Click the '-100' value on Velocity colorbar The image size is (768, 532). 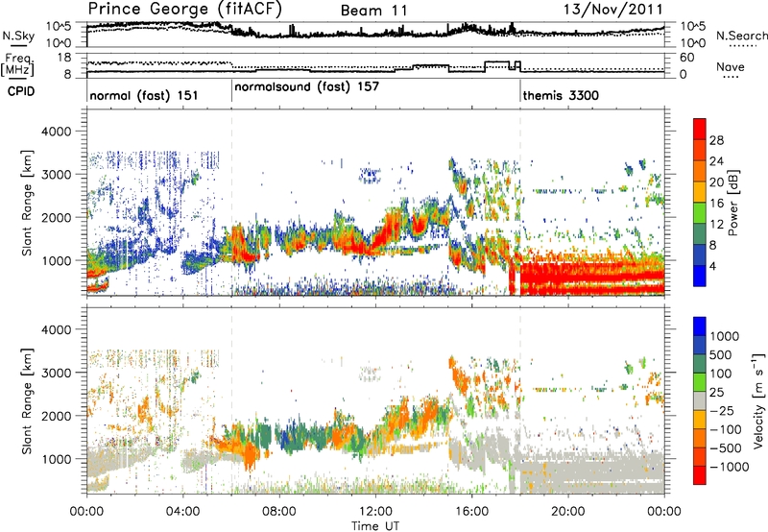point(726,429)
